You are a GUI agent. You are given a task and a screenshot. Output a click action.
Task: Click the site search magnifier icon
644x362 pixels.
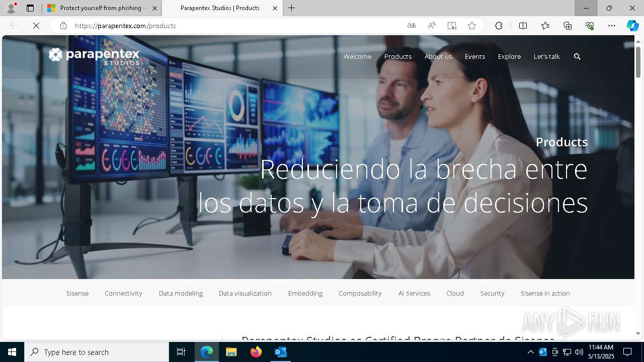[577, 57]
